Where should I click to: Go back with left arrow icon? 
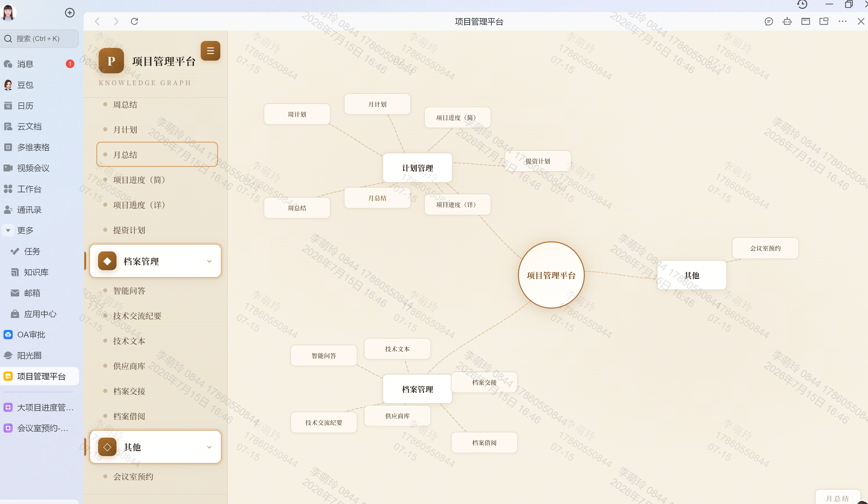click(x=97, y=21)
